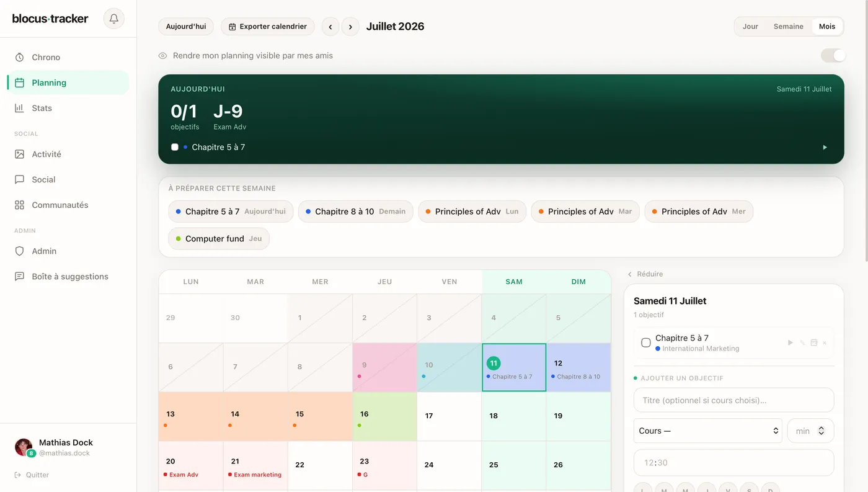Image resolution: width=868 pixels, height=492 pixels.
Task: Click the Aujourd'hui button
Action: (x=186, y=27)
